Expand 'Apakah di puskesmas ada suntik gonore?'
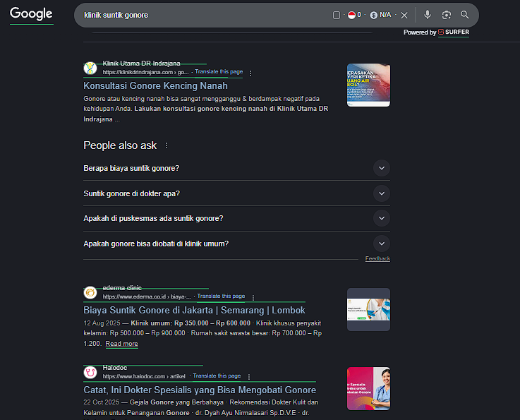520x420 pixels. pos(381,218)
